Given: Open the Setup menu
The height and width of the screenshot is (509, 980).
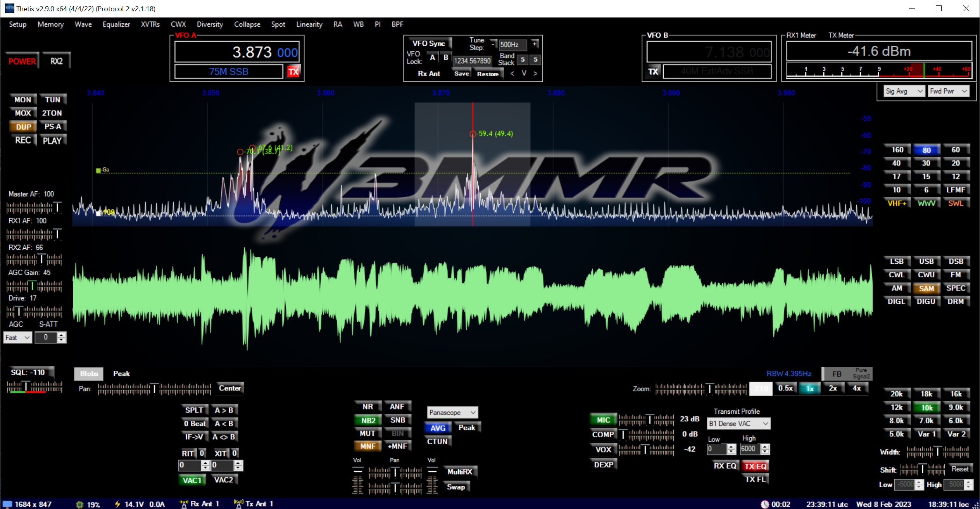Looking at the screenshot, I should click(17, 24).
